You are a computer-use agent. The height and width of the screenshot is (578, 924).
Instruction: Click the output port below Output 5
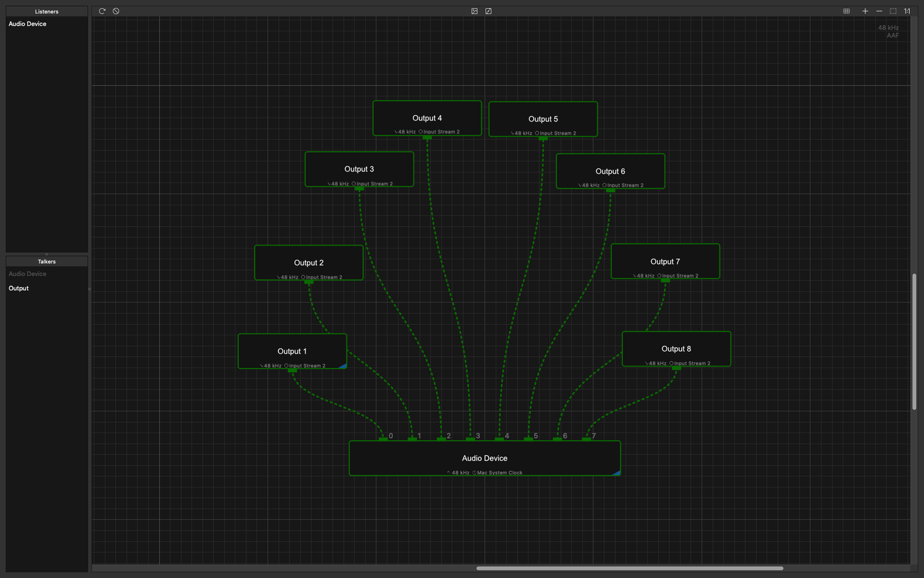coord(543,139)
